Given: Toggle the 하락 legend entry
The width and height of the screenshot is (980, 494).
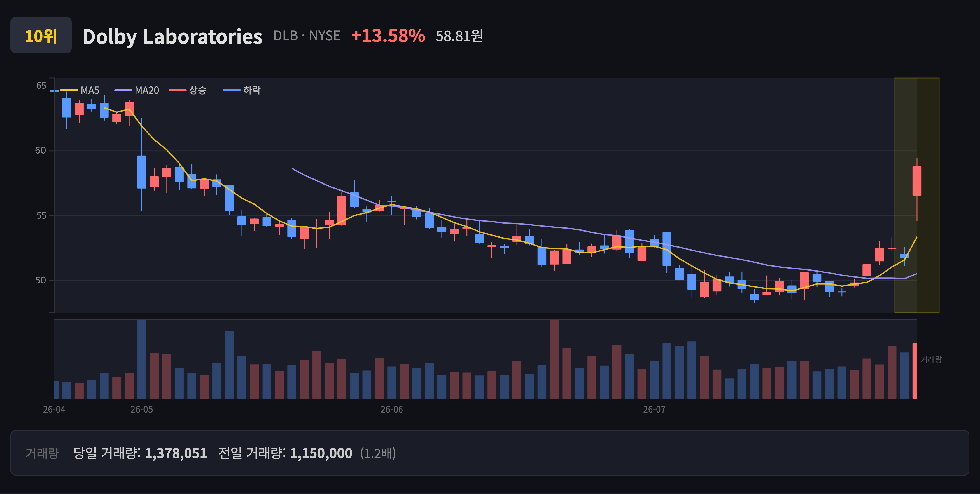Looking at the screenshot, I should coord(242,90).
